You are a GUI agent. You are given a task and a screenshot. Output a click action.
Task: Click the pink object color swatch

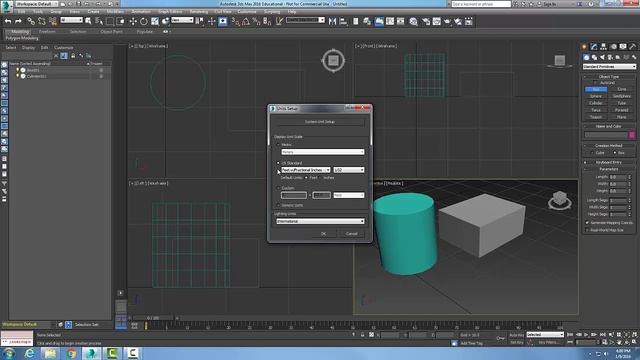tap(632, 135)
